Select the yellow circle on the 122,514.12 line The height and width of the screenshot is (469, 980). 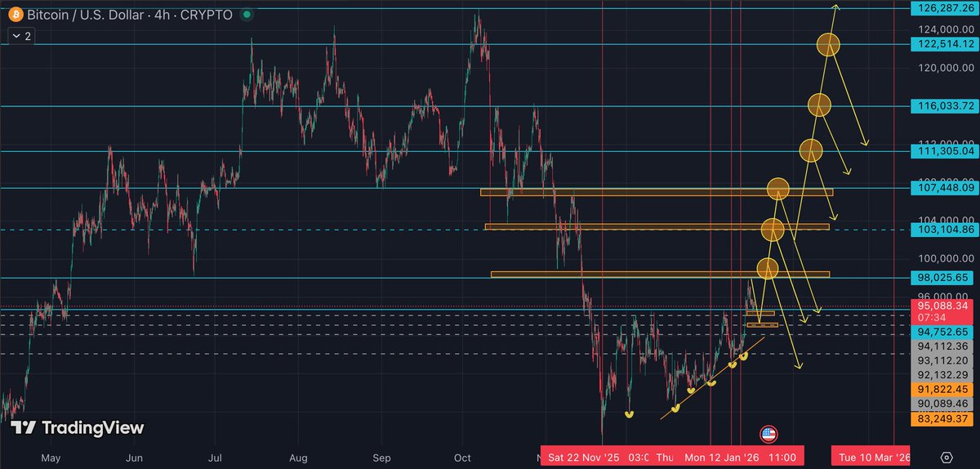coord(829,44)
